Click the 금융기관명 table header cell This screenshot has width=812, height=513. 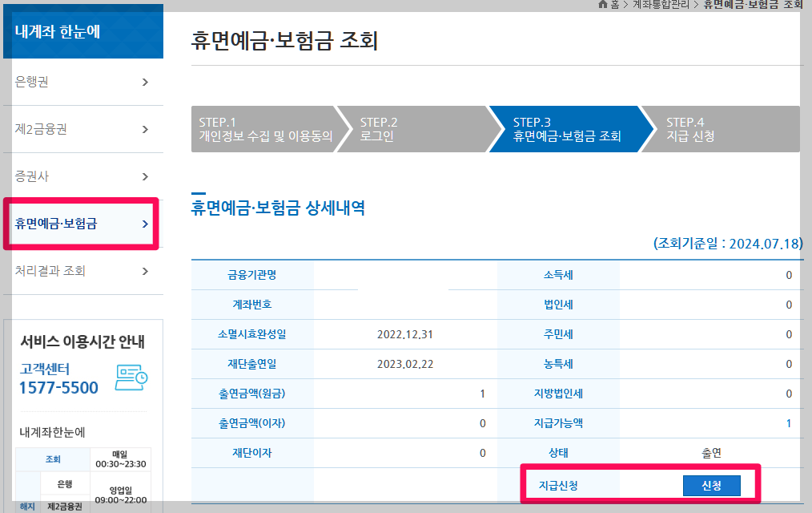coord(253,274)
